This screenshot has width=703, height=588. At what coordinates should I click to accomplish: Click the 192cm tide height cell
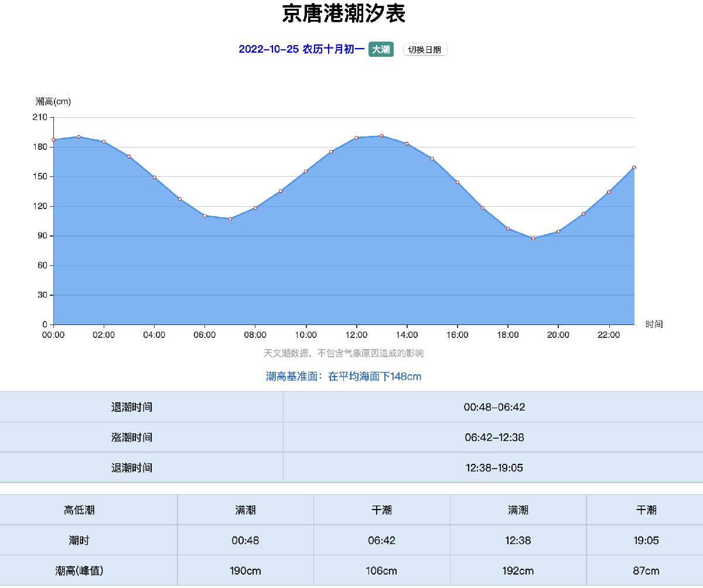click(x=518, y=570)
